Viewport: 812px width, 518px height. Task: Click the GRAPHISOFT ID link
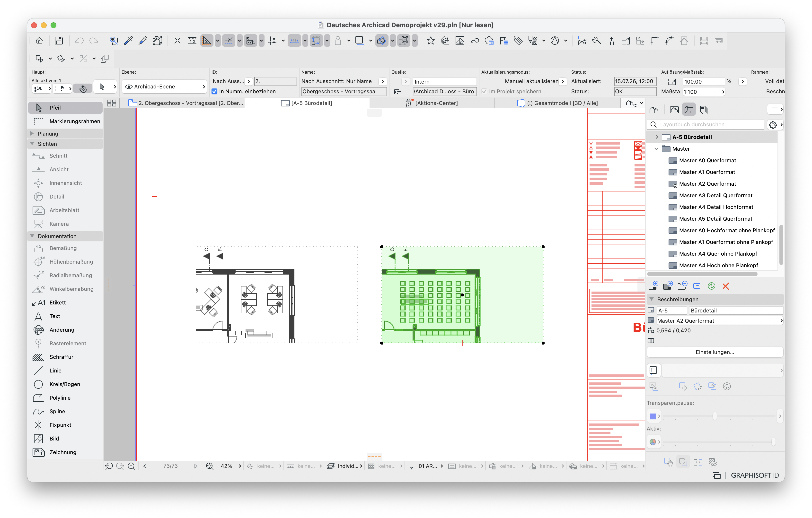tap(755, 475)
